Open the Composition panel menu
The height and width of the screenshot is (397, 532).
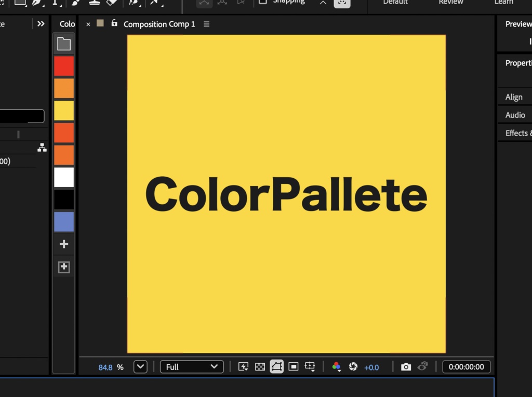[x=206, y=24]
